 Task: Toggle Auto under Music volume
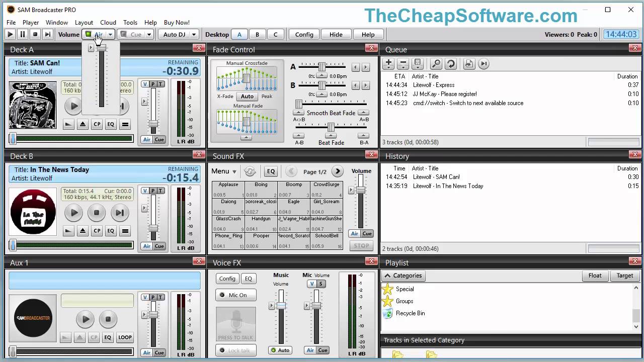click(280, 350)
